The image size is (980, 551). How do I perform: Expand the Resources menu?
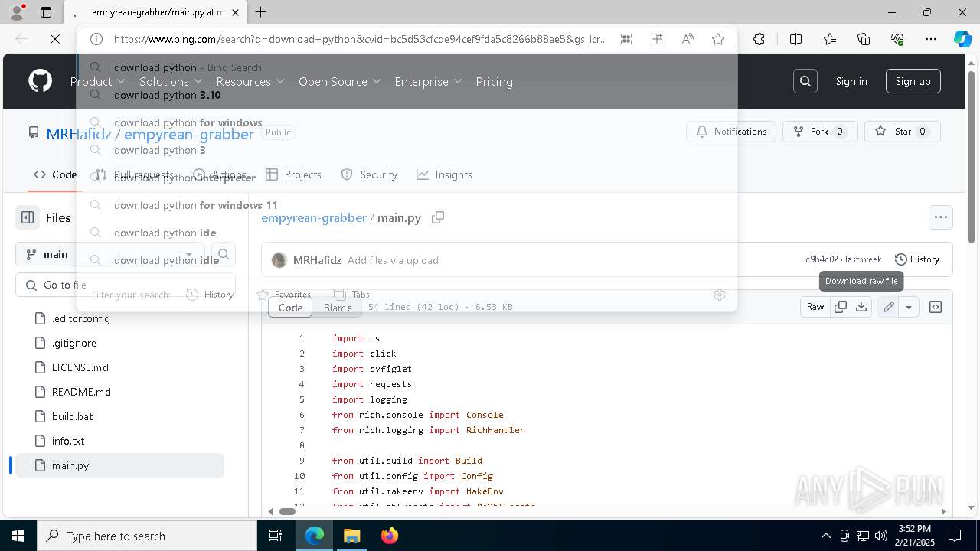(250, 81)
